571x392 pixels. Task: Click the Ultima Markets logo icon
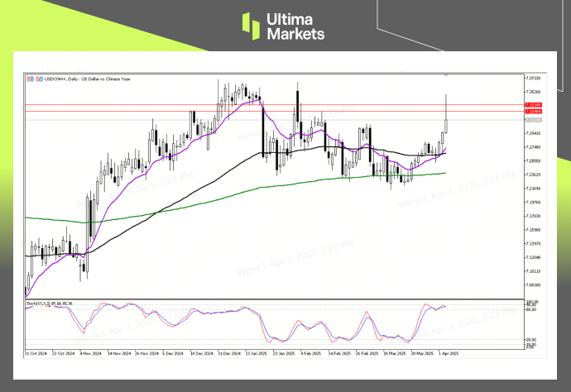tap(251, 26)
